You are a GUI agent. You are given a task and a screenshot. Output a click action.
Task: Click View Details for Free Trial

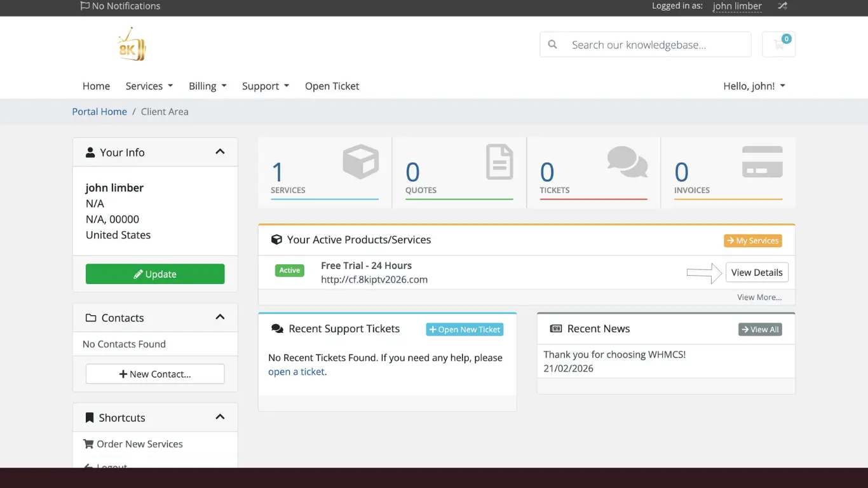click(x=757, y=273)
